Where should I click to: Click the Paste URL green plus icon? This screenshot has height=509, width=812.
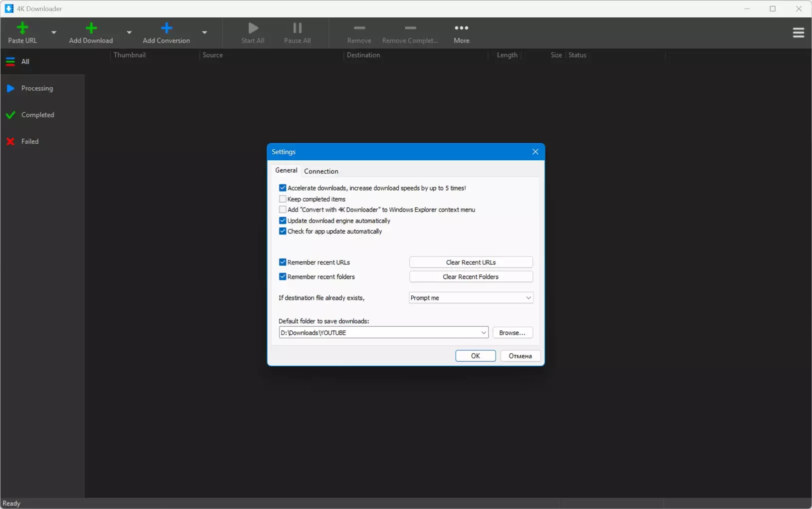click(22, 28)
